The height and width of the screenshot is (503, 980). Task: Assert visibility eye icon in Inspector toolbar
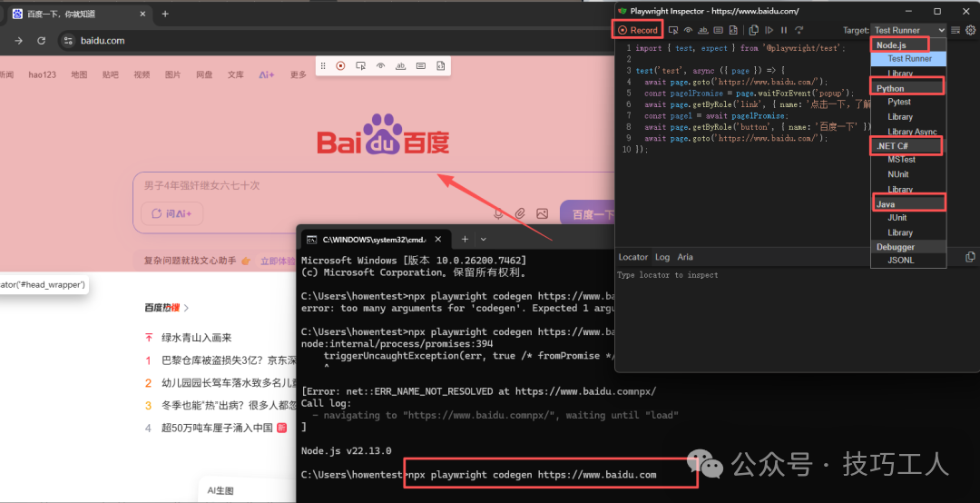688,30
